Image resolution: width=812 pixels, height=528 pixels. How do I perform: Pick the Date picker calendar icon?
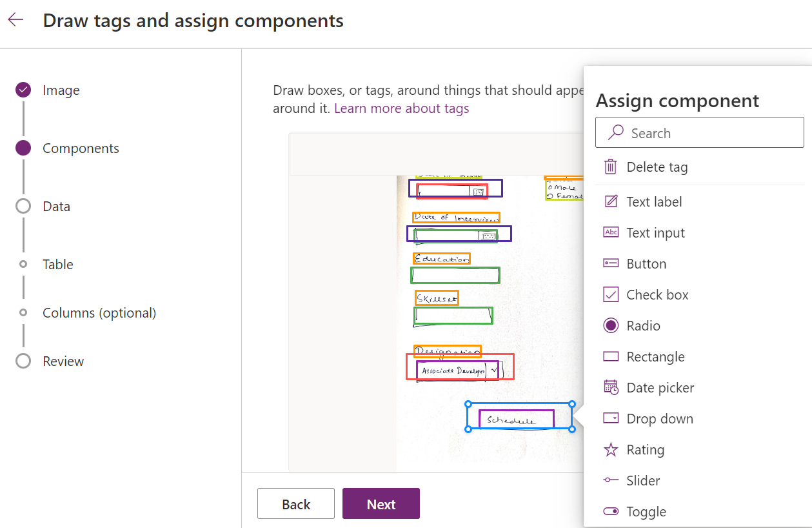610,387
